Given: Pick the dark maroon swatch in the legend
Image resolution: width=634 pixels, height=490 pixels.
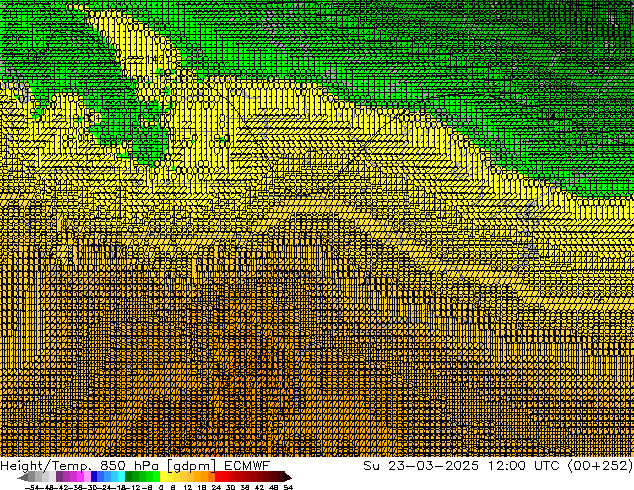Looking at the screenshot, I should [x=272, y=477].
